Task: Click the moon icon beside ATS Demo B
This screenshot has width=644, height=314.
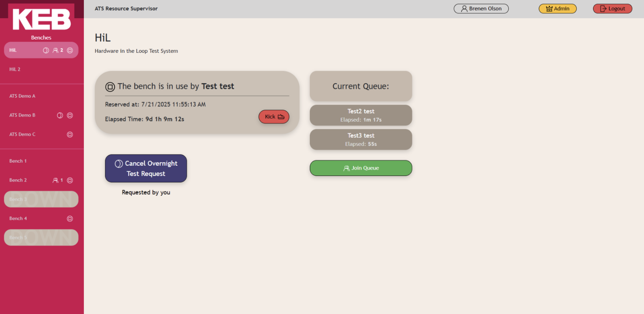Action: [x=60, y=116]
